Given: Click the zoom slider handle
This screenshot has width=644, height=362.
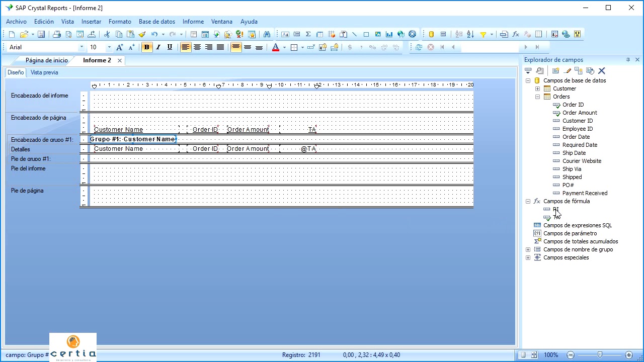Looking at the screenshot, I should tap(600, 355).
